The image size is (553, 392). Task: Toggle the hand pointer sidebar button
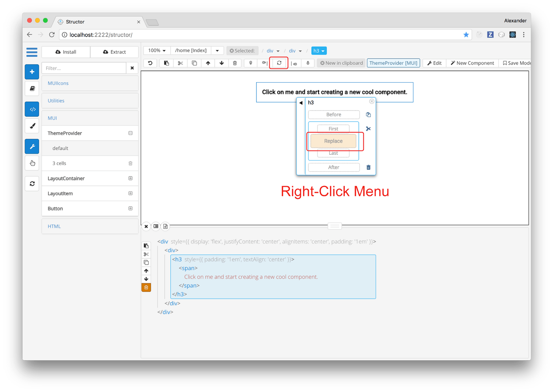[32, 163]
